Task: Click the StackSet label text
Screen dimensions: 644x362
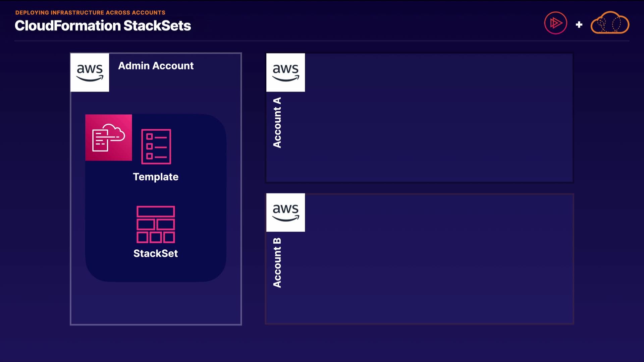Action: click(x=156, y=253)
